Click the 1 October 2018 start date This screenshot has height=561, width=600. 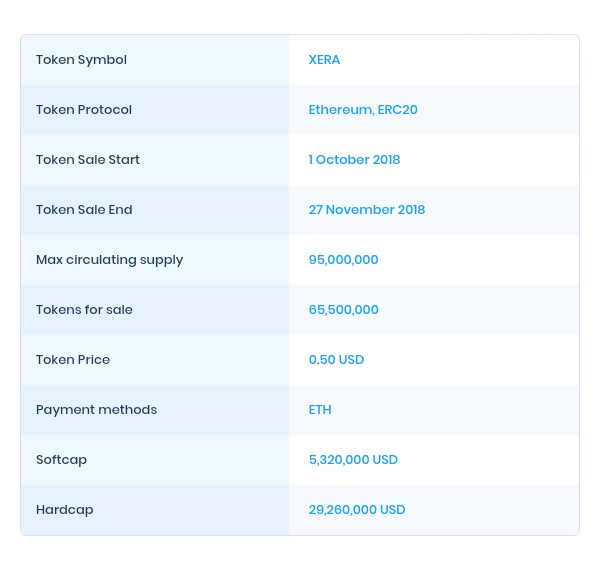click(x=354, y=160)
